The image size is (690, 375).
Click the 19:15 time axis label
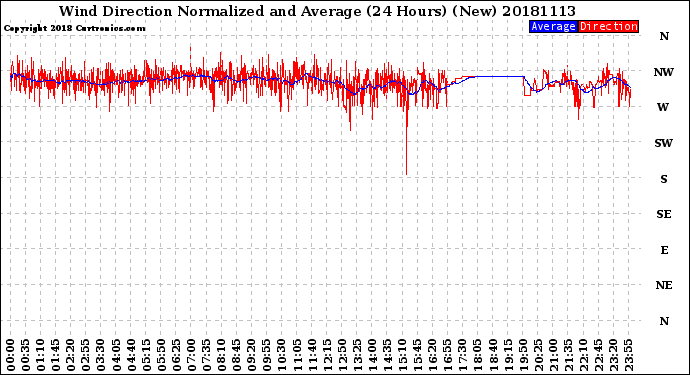508,355
